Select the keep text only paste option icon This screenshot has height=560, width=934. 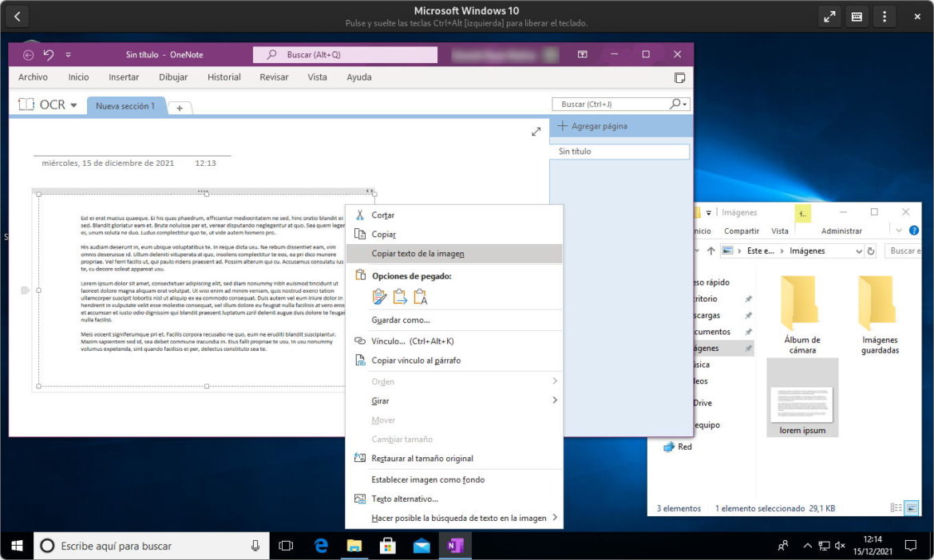tap(419, 297)
